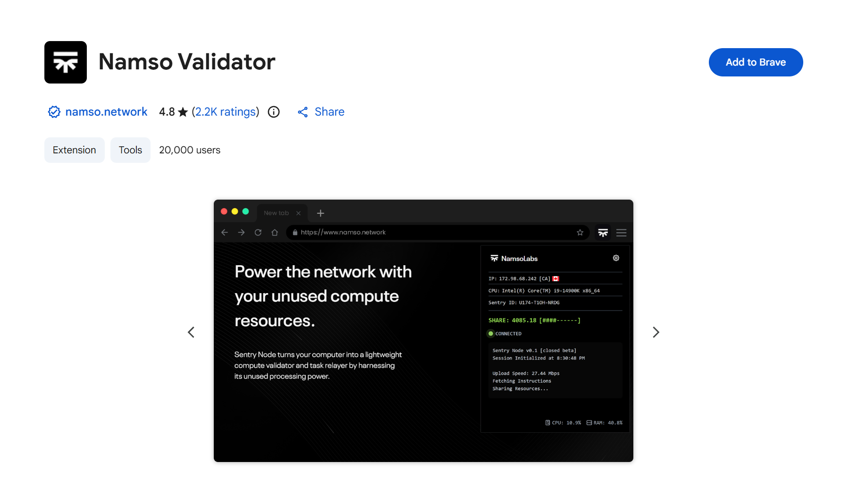This screenshot has height=504, width=841.
Task: Open the ratings info icon
Action: click(274, 112)
